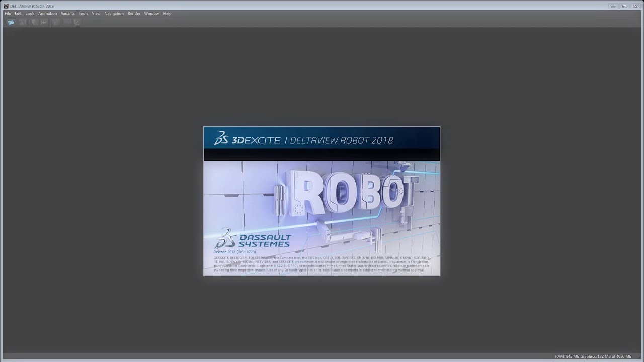The height and width of the screenshot is (362, 644).
Task: Open the File menu
Action: click(x=8, y=14)
